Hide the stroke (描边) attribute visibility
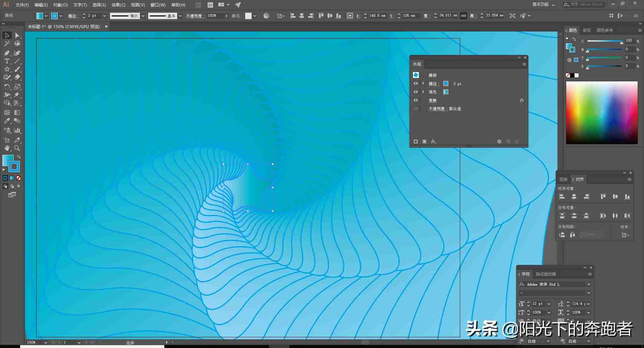The width and height of the screenshot is (644, 348). pyautogui.click(x=416, y=84)
